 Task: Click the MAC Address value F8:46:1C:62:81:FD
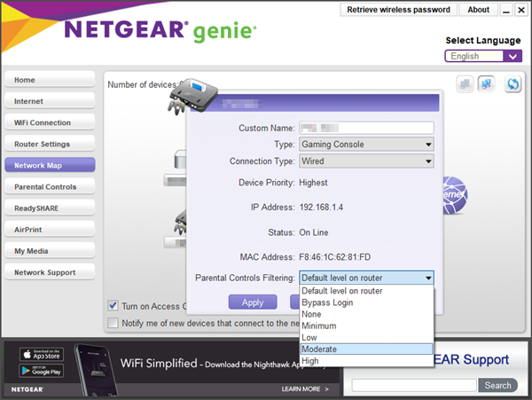tap(334, 257)
